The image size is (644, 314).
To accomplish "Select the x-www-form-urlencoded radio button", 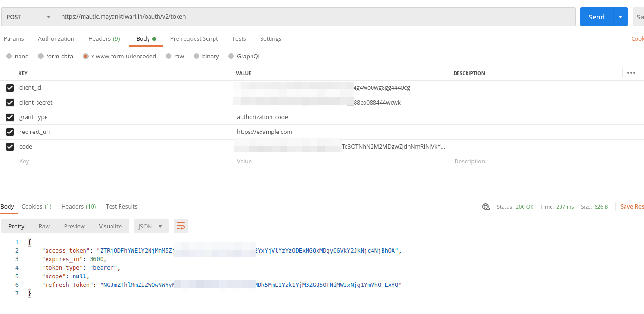I will [x=85, y=56].
